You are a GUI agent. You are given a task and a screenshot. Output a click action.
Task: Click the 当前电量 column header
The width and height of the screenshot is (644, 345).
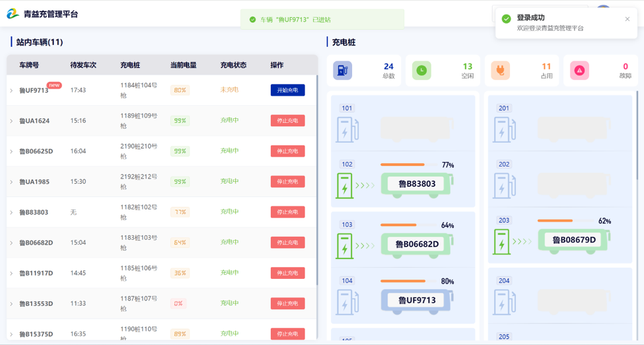183,65
